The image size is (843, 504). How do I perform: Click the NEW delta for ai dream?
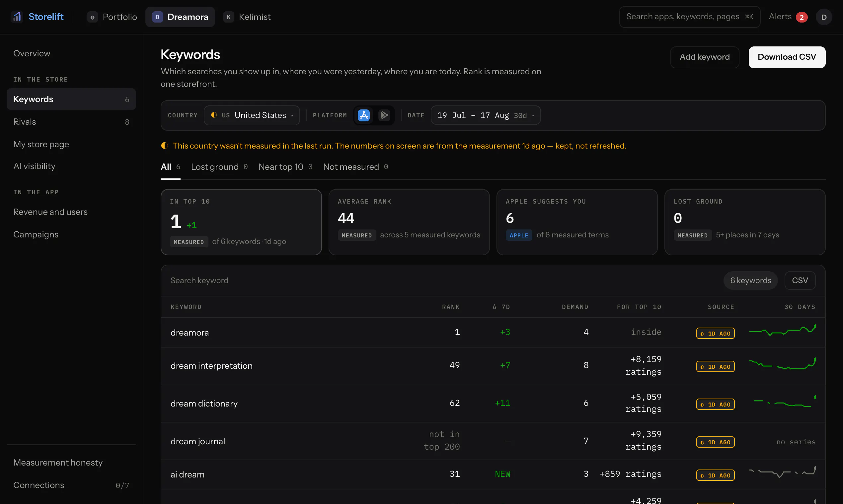click(502, 474)
